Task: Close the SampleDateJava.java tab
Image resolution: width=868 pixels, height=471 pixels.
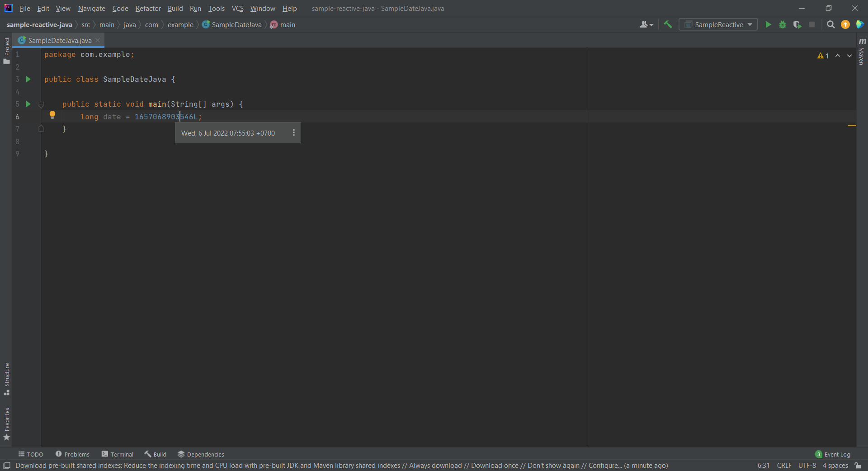Action: tap(98, 40)
